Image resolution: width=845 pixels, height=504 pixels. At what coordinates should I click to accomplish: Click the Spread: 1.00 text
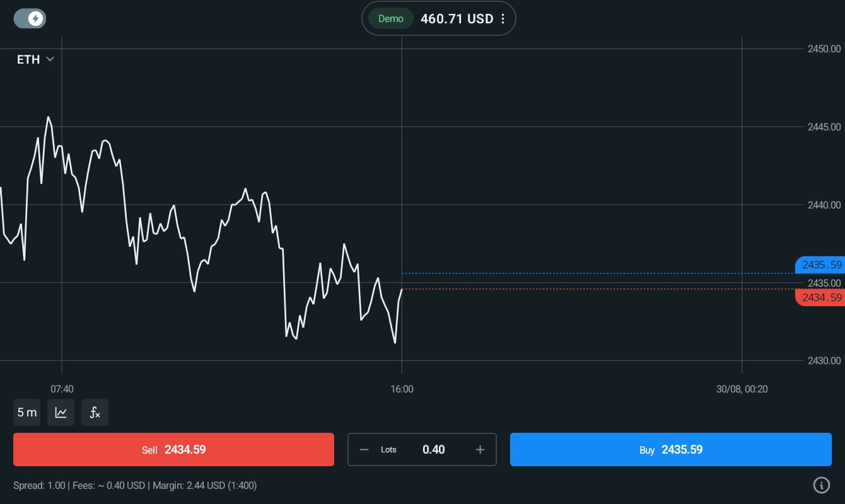[x=39, y=486]
